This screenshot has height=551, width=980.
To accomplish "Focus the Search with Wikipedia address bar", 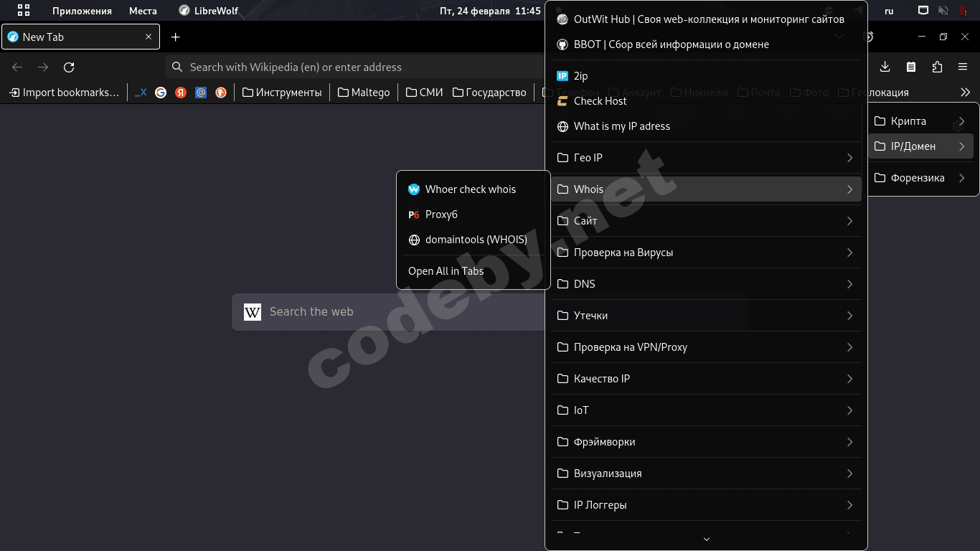I will pyautogui.click(x=356, y=67).
